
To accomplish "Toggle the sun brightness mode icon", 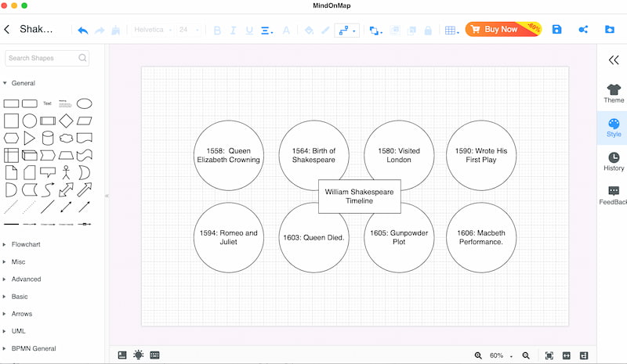I will pos(139,355).
